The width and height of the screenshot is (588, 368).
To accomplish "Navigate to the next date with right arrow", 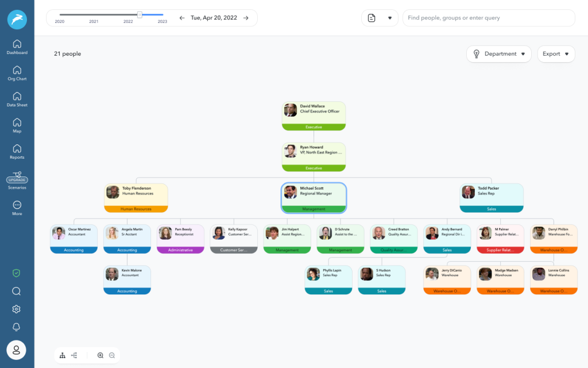I will (246, 18).
